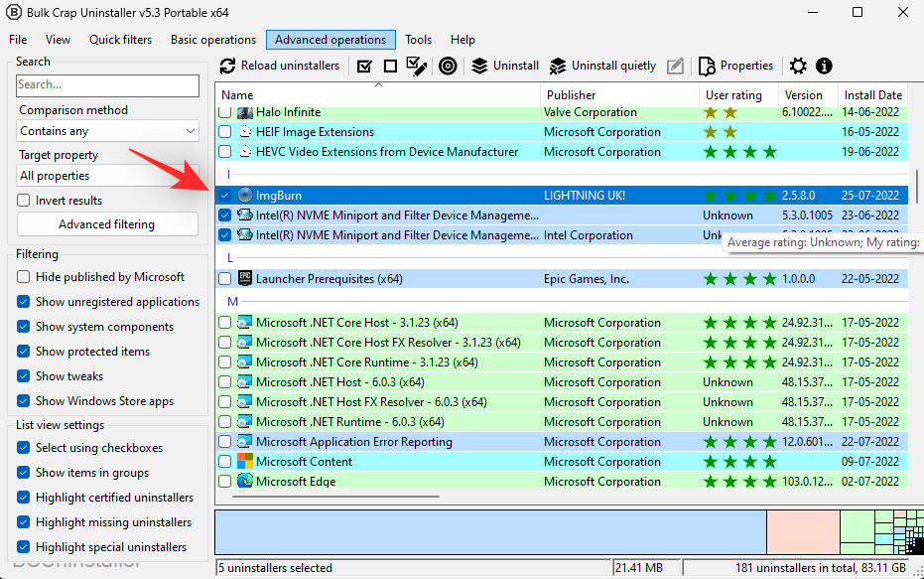The width and height of the screenshot is (924, 579).
Task: Open the settings gear icon
Action: pyautogui.click(x=798, y=66)
